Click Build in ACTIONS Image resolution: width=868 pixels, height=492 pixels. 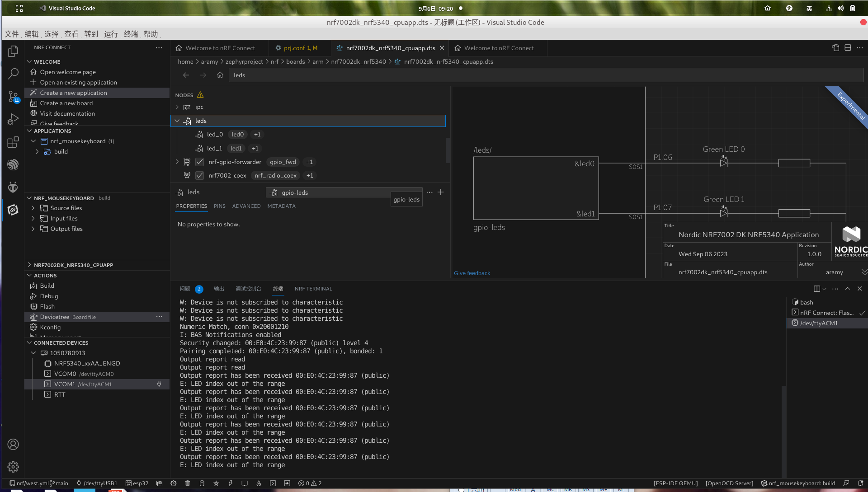tap(47, 286)
